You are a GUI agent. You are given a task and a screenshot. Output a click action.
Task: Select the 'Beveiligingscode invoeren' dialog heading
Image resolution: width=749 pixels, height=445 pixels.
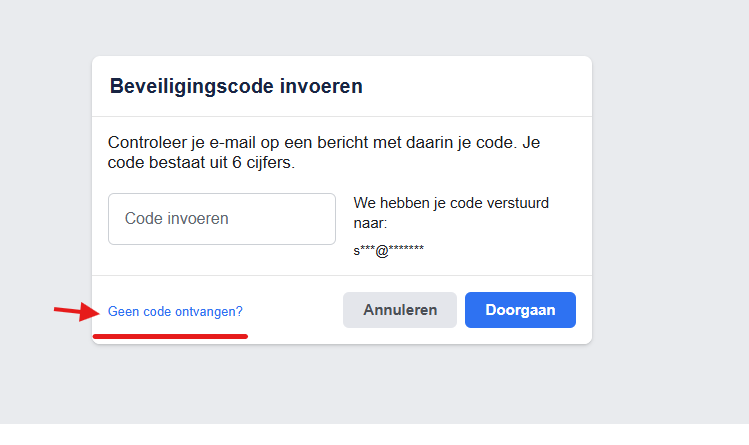[236, 86]
